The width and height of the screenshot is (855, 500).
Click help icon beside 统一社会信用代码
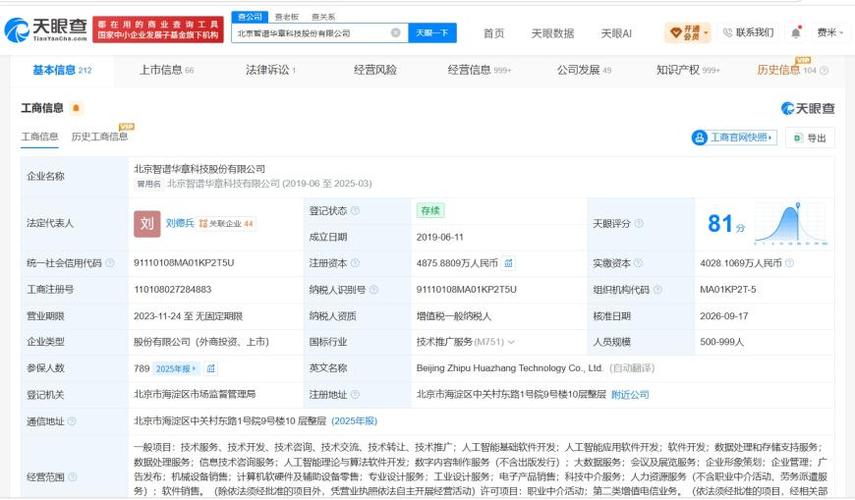[x=110, y=263]
